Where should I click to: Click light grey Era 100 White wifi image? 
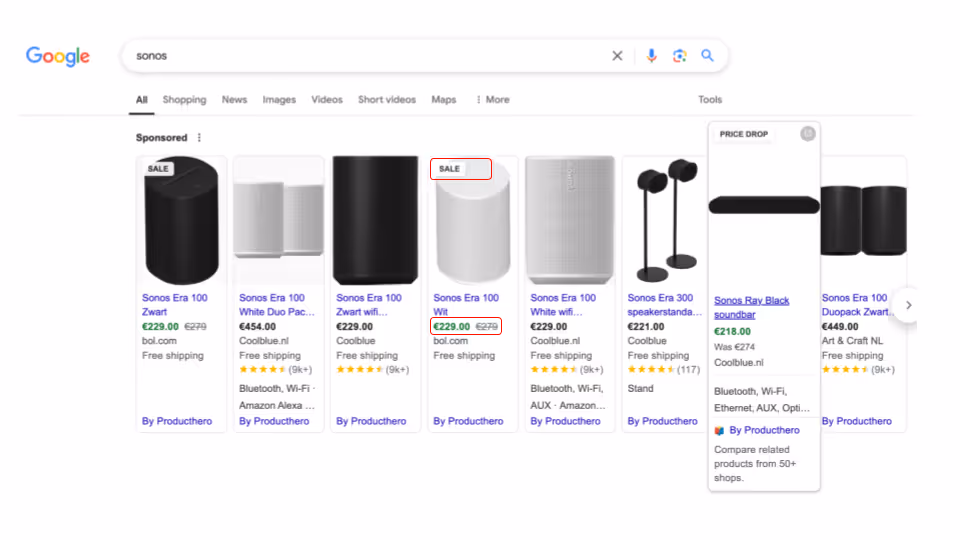pyautogui.click(x=570, y=220)
